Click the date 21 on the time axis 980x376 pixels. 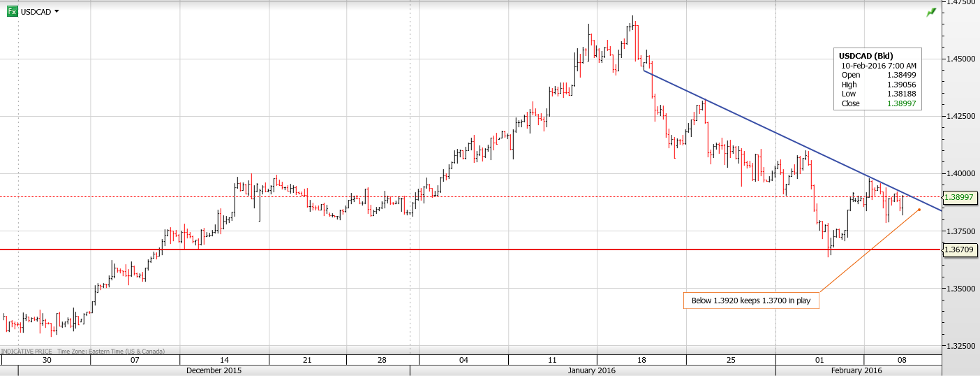tap(307, 360)
